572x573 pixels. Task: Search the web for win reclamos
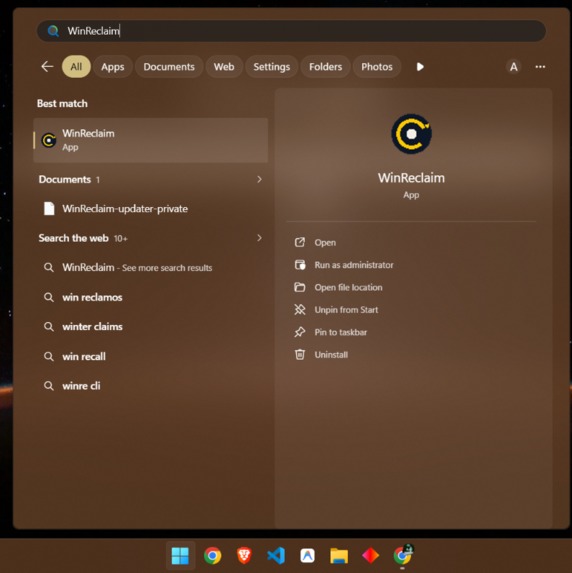coord(151,297)
